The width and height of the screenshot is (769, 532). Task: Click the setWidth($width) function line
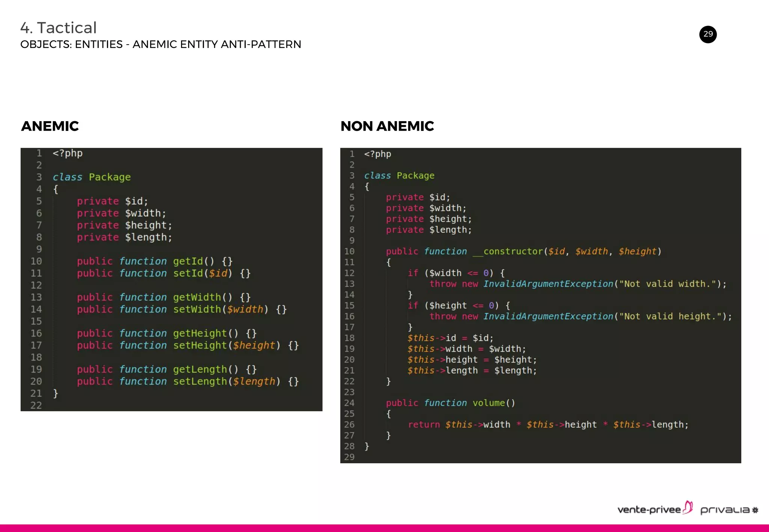coord(182,309)
